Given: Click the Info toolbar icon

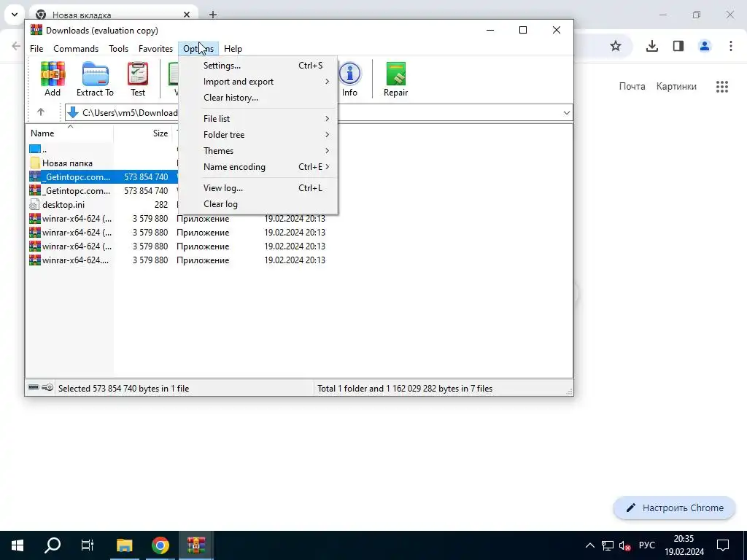Looking at the screenshot, I should coord(349,79).
